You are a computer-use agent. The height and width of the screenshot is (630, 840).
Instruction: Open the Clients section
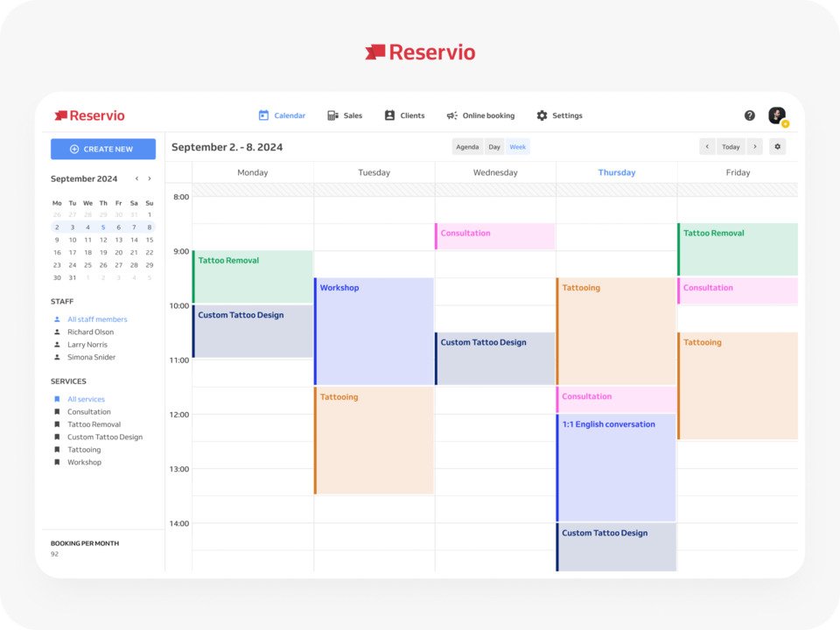[x=404, y=115]
